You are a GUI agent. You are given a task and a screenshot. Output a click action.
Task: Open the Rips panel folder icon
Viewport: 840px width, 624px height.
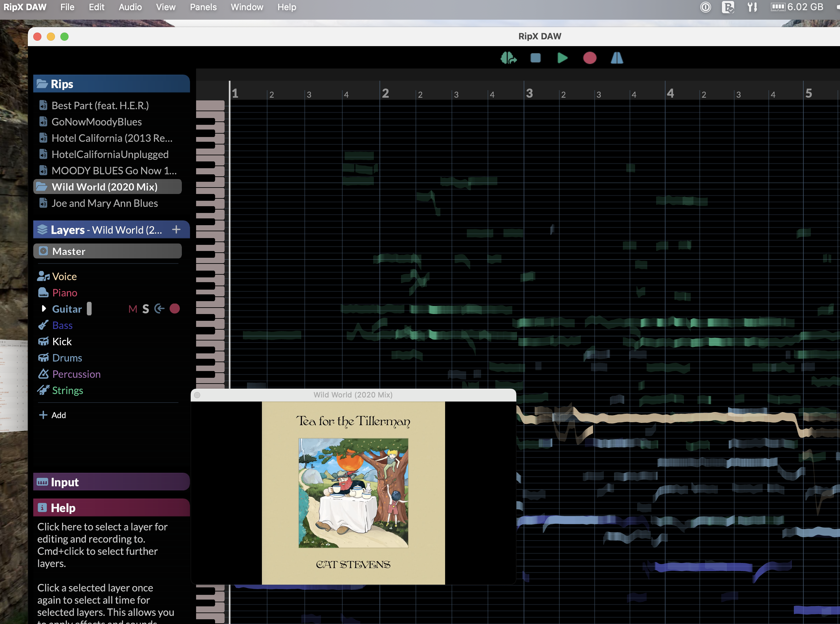[x=42, y=83]
